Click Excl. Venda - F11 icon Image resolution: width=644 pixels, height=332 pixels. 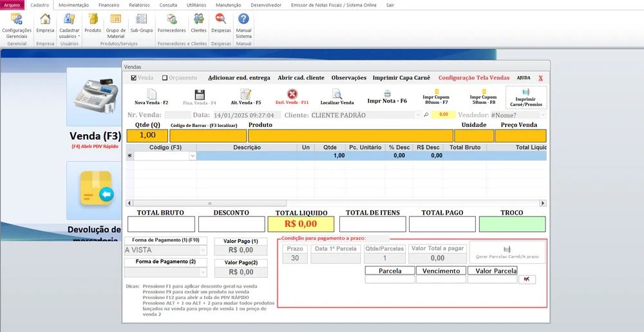coord(292,97)
